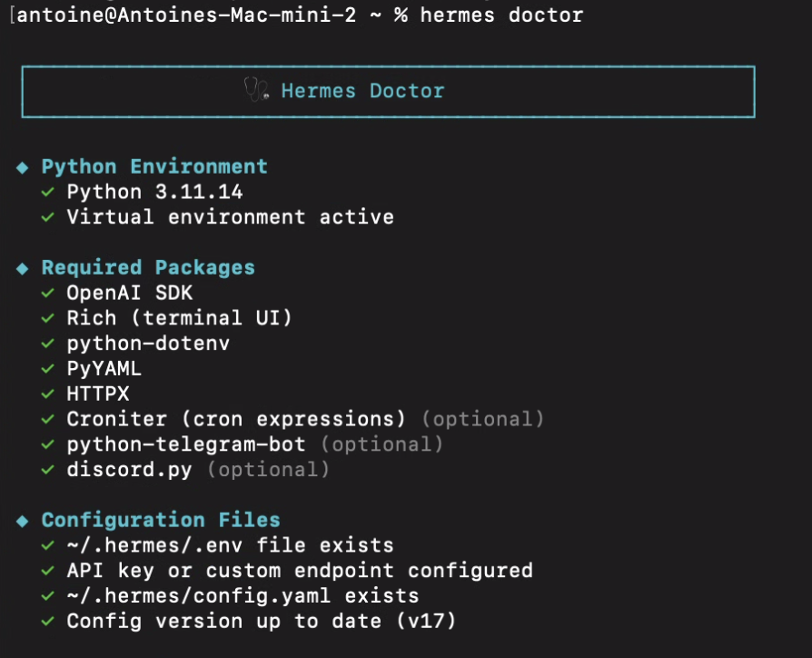Click 'Rich (terminal UI)' text
The width and height of the screenshot is (812, 658).
pyautogui.click(x=180, y=318)
